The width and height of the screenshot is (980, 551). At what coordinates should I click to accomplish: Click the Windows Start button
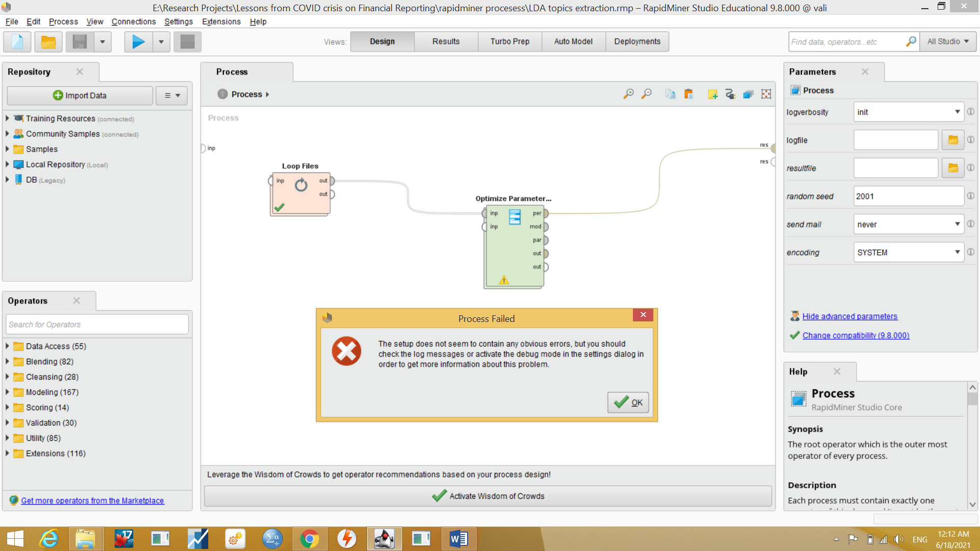click(x=15, y=539)
